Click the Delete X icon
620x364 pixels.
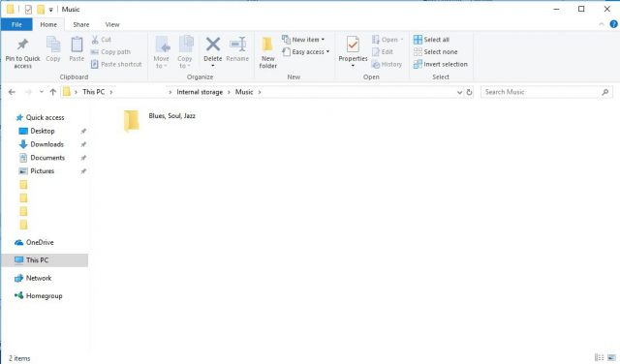coord(213,45)
